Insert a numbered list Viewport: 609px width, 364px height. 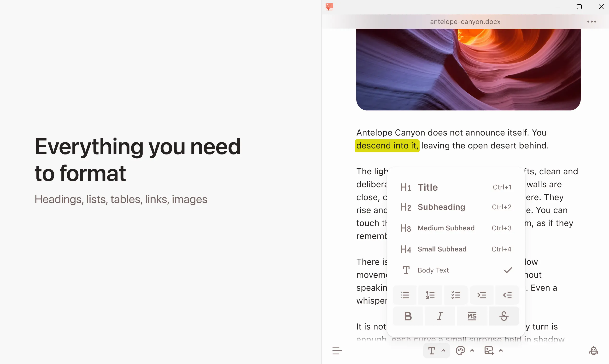coord(430,295)
